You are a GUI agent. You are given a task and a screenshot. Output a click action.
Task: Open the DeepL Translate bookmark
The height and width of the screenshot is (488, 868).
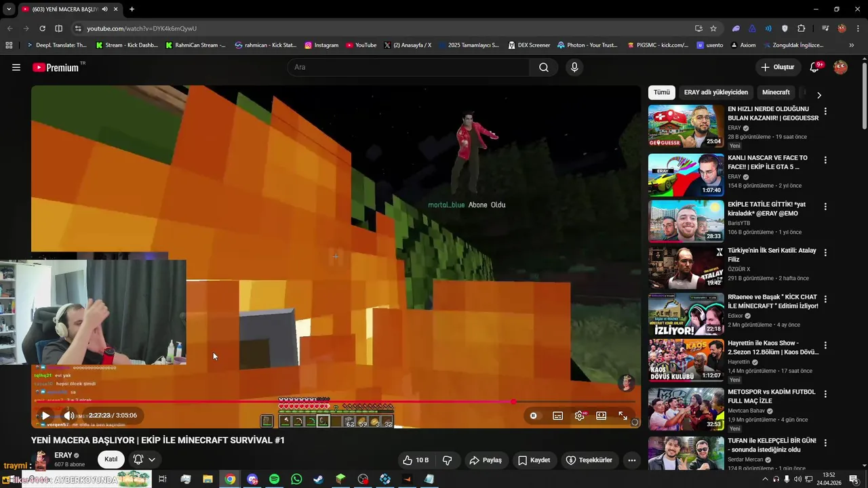[56, 45]
